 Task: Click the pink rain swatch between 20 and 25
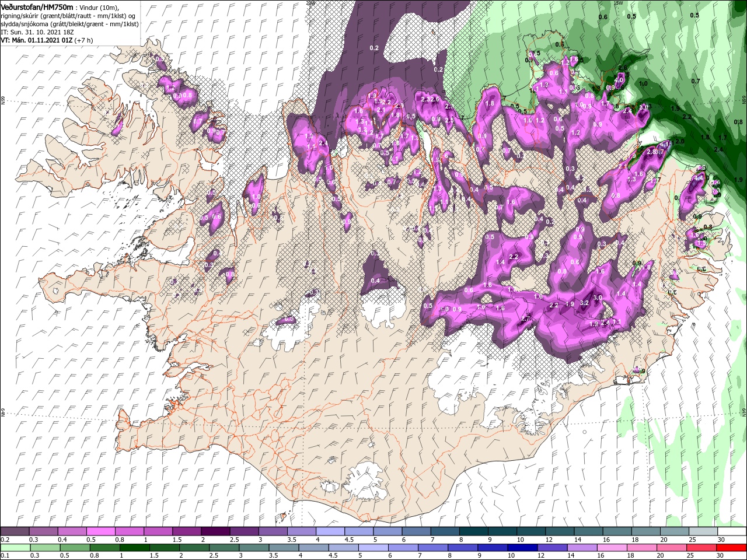click(x=671, y=548)
